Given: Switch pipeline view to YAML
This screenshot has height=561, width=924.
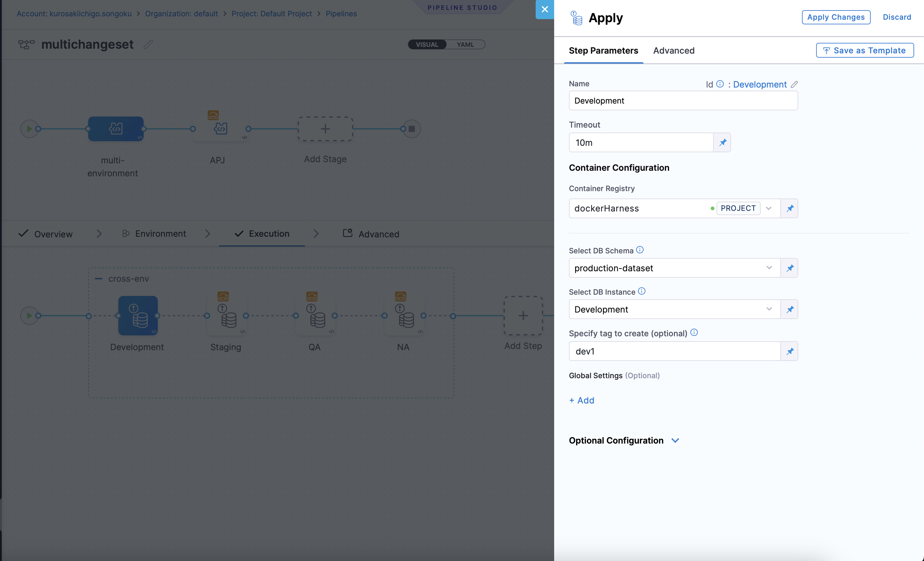Looking at the screenshot, I should (x=465, y=44).
